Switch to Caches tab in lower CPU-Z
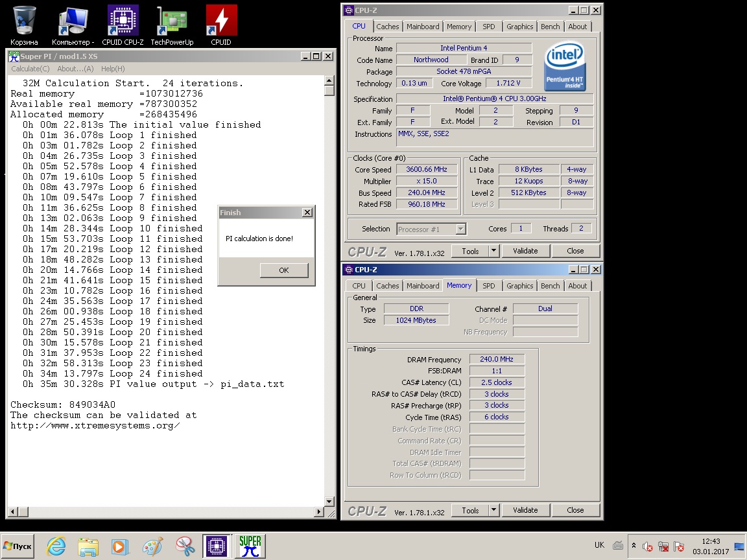Image resolution: width=747 pixels, height=560 pixels. pyautogui.click(x=387, y=286)
